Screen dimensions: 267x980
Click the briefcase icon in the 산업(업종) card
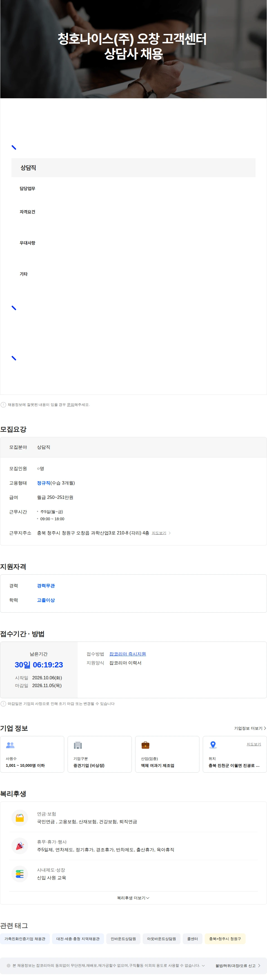point(145,745)
